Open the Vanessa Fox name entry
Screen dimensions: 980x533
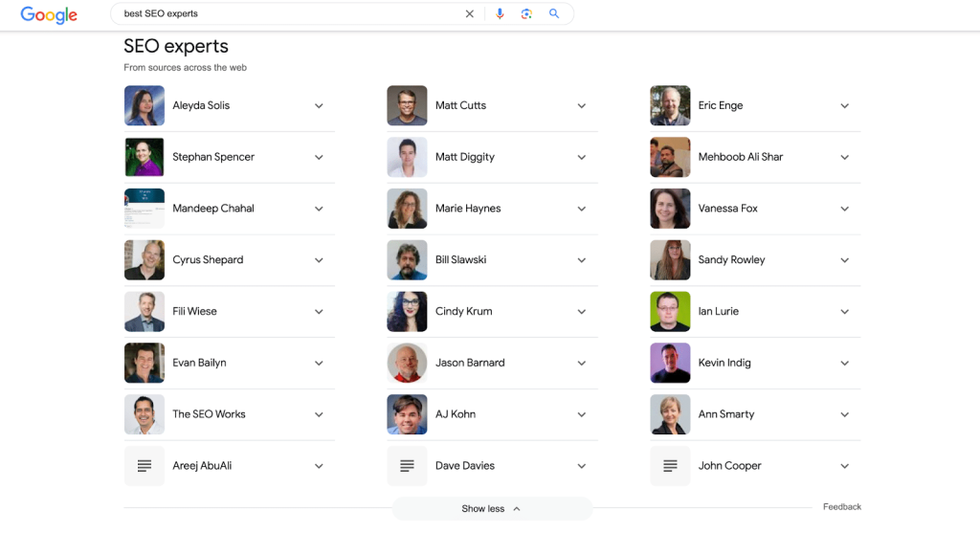pyautogui.click(x=727, y=209)
